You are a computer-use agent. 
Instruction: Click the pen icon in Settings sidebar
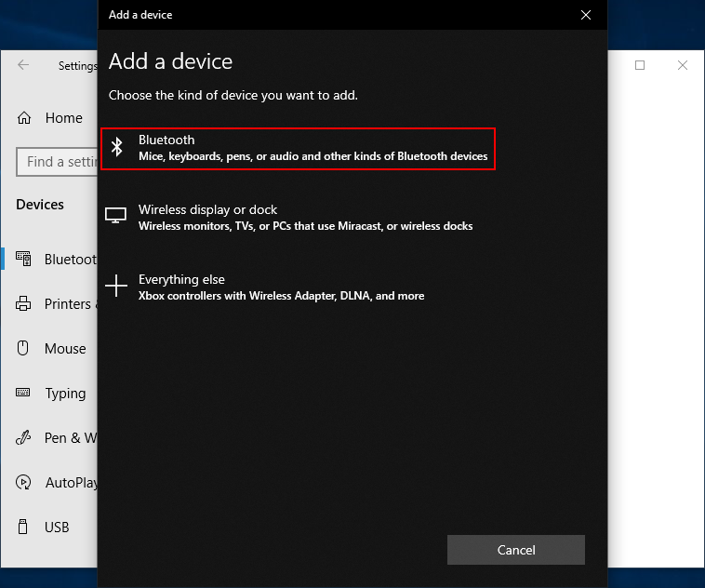point(23,437)
